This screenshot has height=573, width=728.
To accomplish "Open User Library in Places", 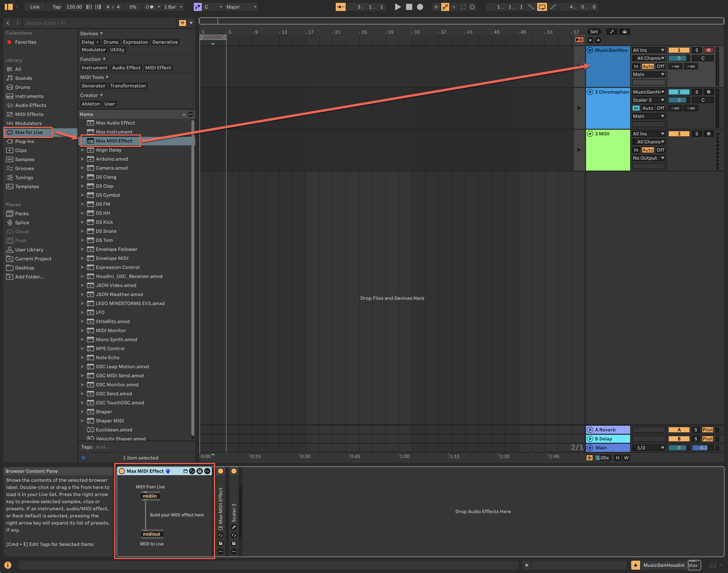I will point(29,250).
